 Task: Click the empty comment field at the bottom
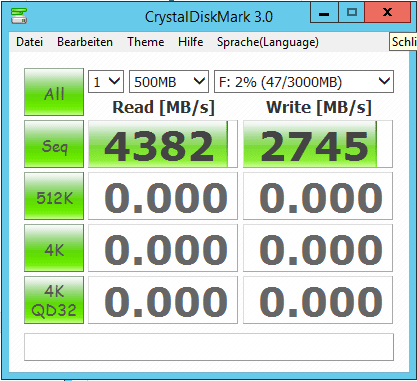(x=209, y=347)
